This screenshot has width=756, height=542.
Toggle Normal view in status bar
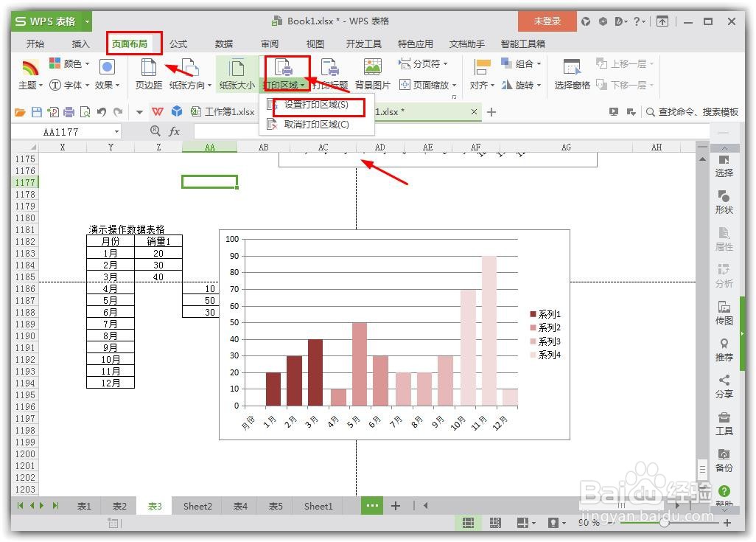click(x=468, y=523)
